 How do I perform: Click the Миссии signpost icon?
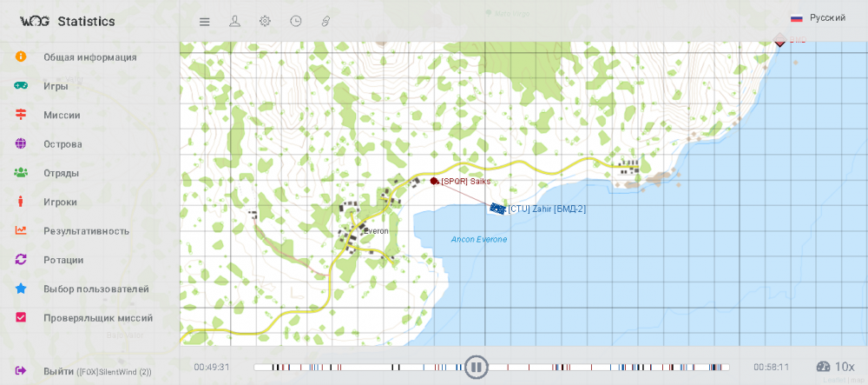coord(21,115)
